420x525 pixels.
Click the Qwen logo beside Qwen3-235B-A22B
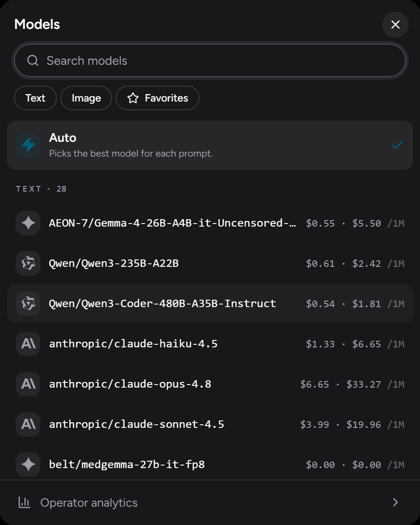[x=28, y=263]
